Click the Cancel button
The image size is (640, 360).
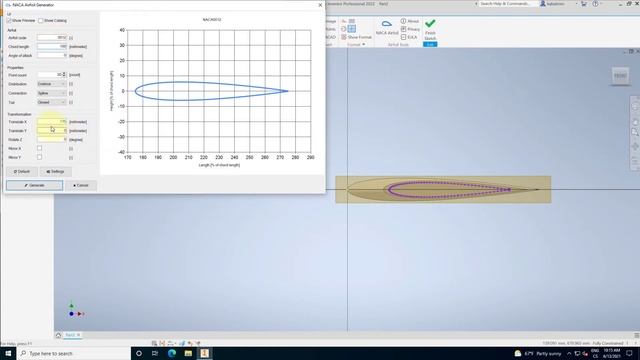[81, 185]
